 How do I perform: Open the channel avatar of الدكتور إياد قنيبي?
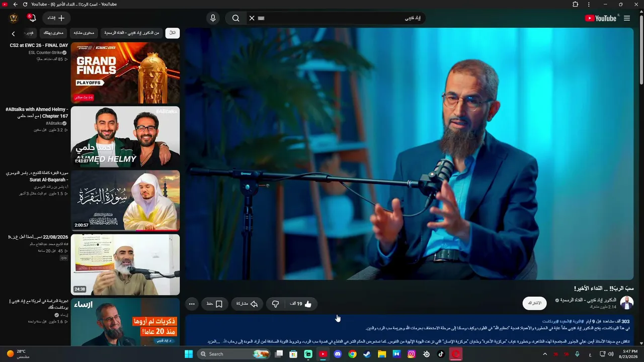pyautogui.click(x=627, y=303)
